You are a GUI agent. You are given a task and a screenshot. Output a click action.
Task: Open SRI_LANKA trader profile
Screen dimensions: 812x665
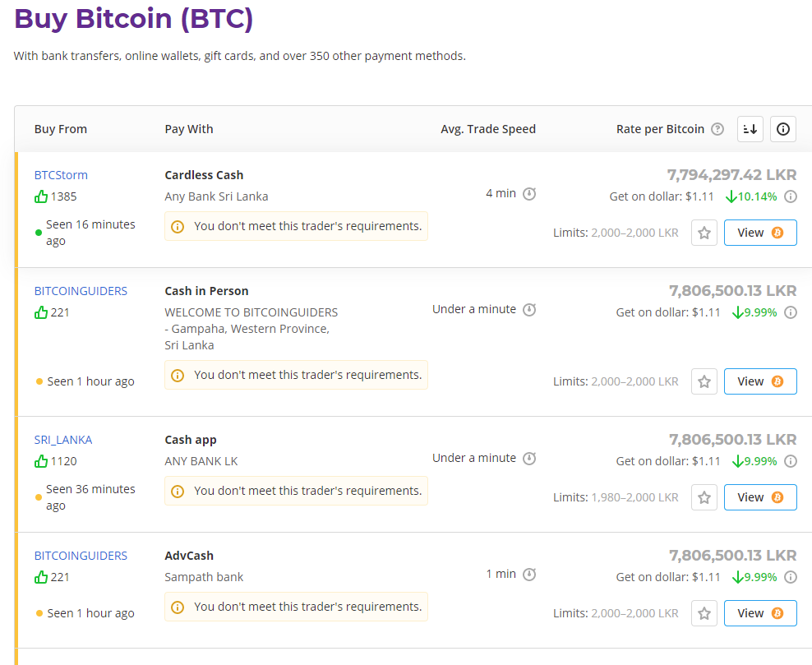point(63,440)
